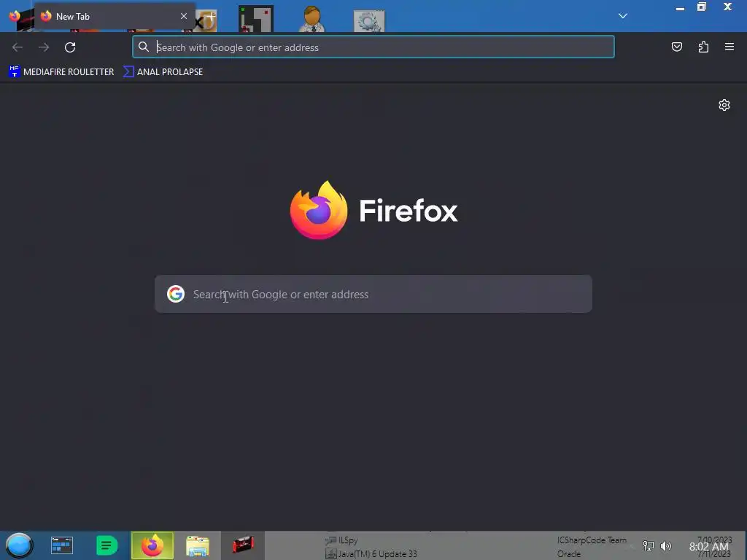The height and width of the screenshot is (560, 747).
Task: Open Save to Pocket button
Action: coord(677,47)
